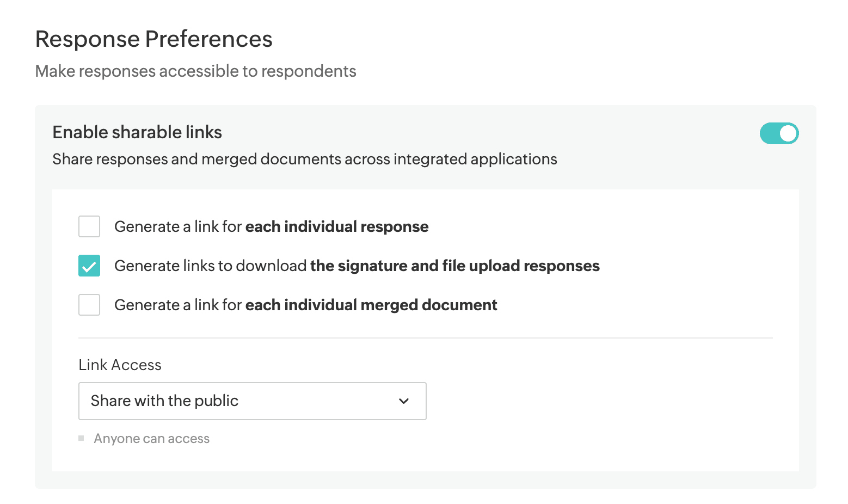Image resolution: width=848 pixels, height=504 pixels.
Task: Click the bold "each individual response" text
Action: 337,226
